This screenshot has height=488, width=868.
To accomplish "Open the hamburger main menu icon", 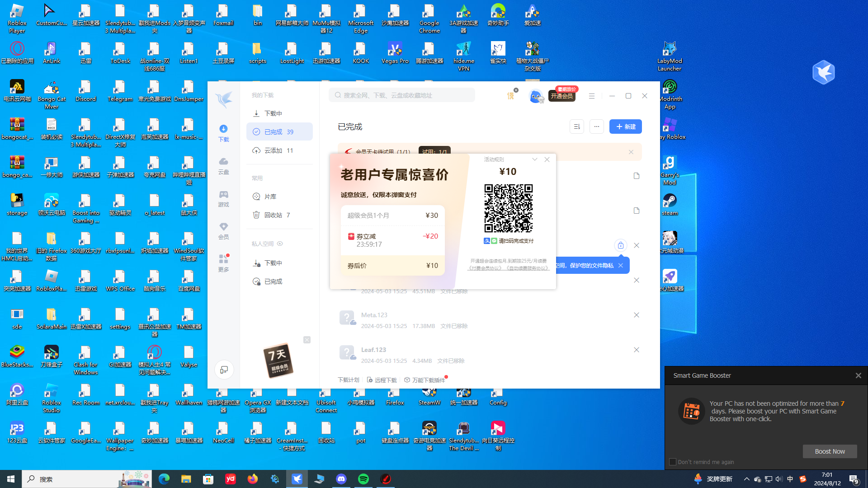I will point(591,96).
